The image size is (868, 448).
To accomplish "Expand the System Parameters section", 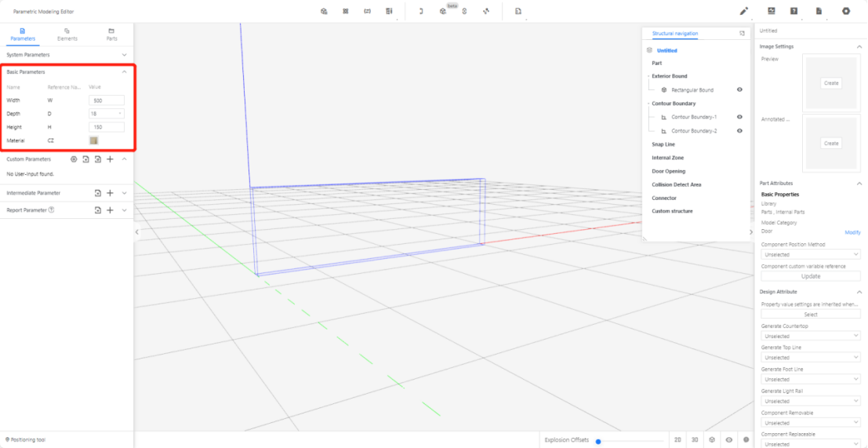I will click(124, 55).
